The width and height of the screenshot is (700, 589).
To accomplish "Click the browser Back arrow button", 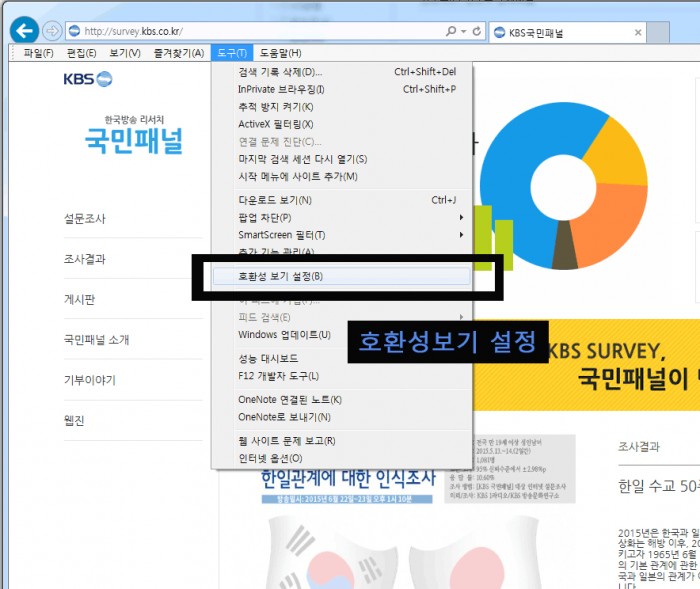I will pyautogui.click(x=23, y=31).
